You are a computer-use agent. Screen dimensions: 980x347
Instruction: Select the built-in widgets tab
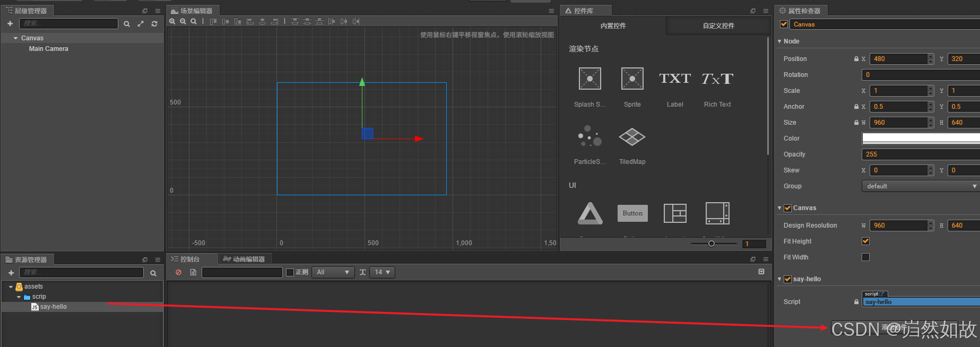click(613, 25)
